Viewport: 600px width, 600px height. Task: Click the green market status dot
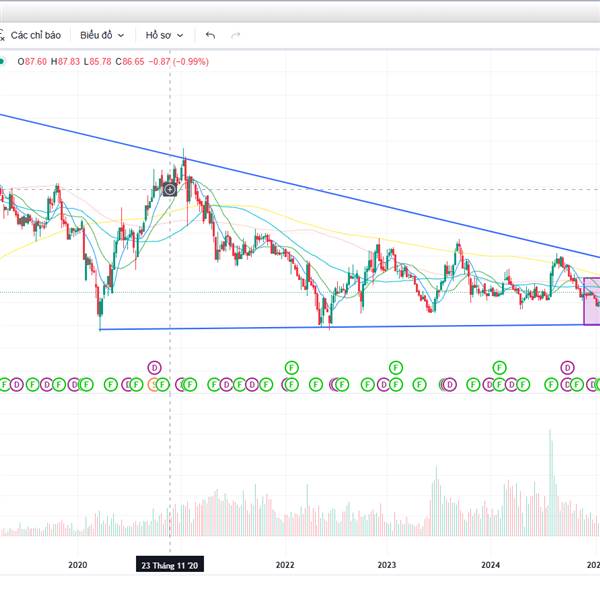3,61
